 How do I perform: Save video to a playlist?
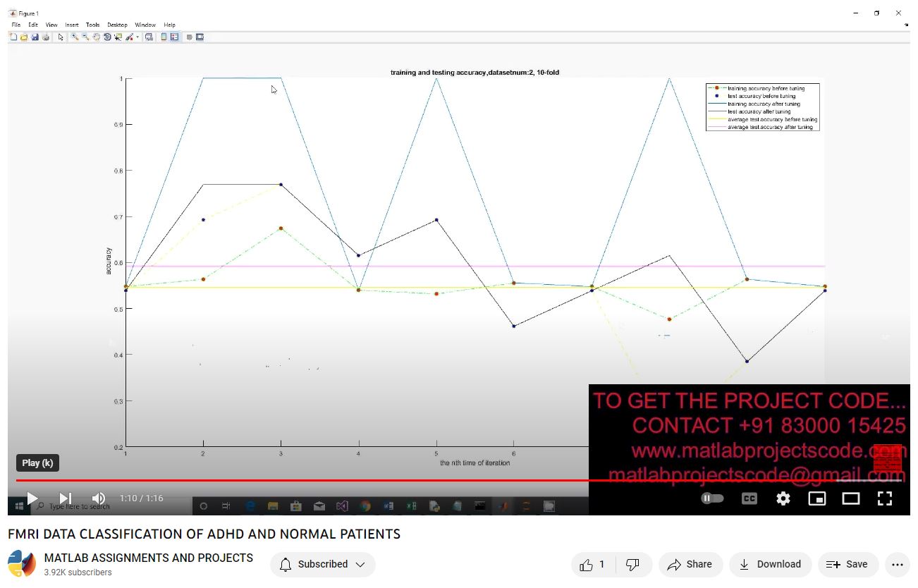point(847,564)
